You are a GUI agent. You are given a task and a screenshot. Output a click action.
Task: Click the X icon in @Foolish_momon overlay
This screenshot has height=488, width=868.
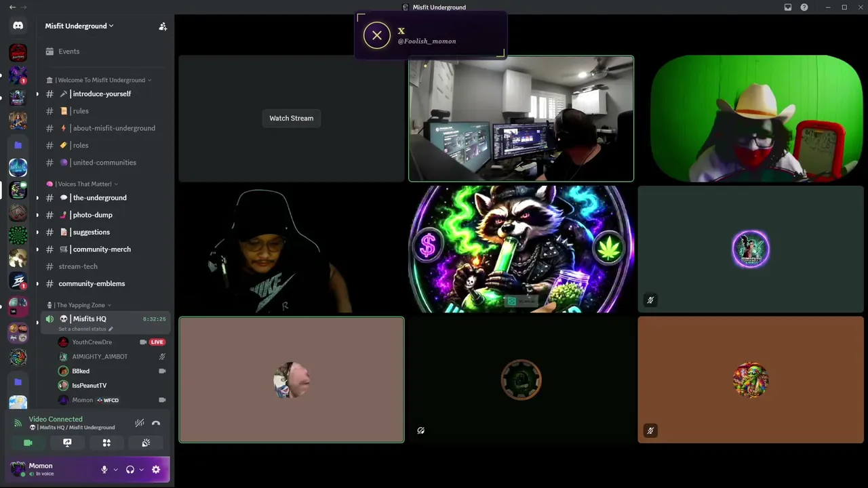pyautogui.click(x=377, y=35)
